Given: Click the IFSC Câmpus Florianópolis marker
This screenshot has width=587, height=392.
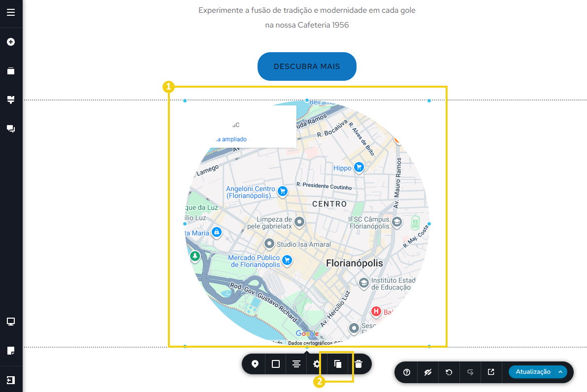Looking at the screenshot, I should click(397, 222).
